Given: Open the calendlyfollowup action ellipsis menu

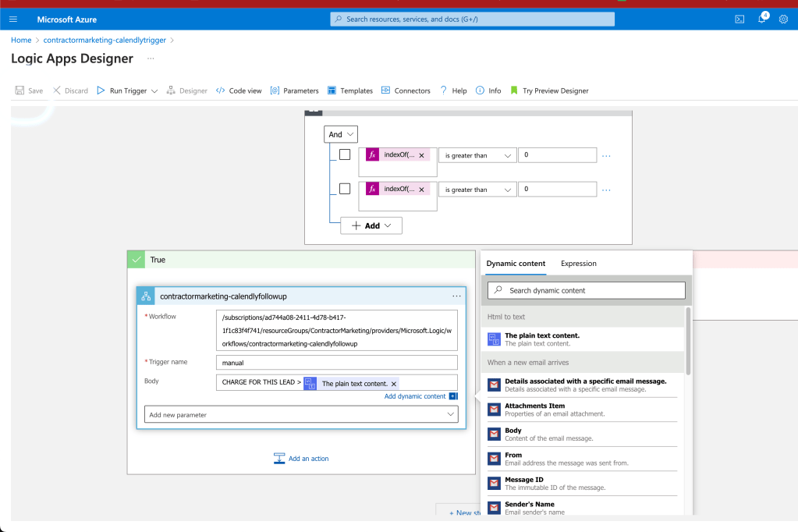Looking at the screenshot, I should tap(456, 296).
